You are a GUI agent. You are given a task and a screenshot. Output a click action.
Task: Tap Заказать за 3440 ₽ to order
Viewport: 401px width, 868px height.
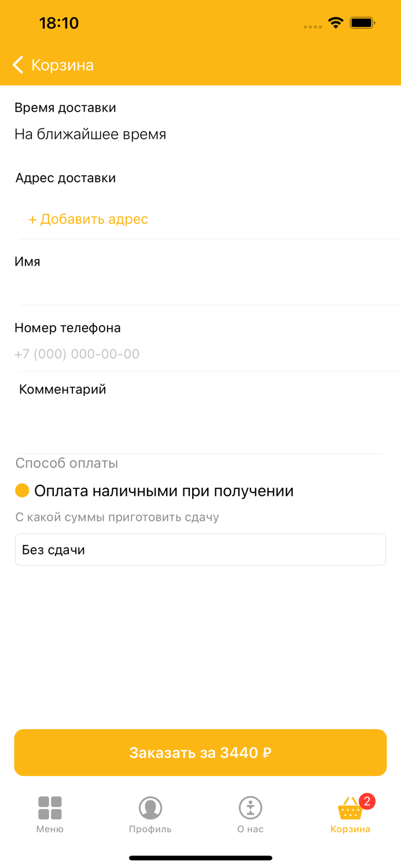point(200,752)
